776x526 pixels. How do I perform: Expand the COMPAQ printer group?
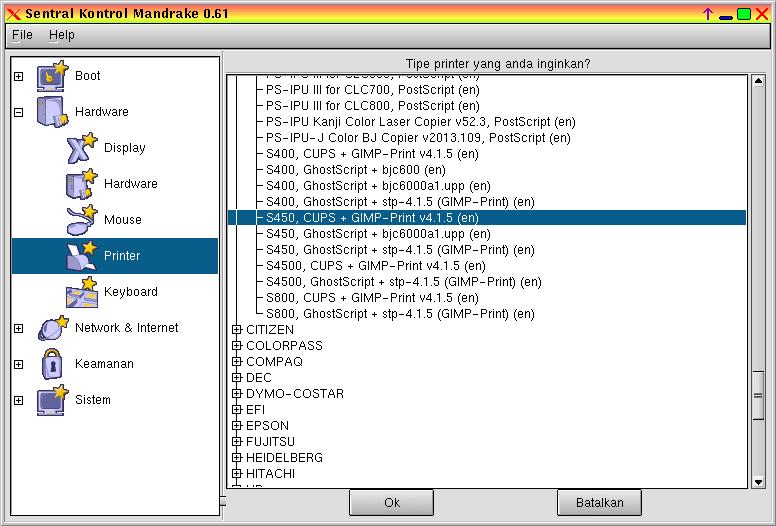[x=237, y=362]
